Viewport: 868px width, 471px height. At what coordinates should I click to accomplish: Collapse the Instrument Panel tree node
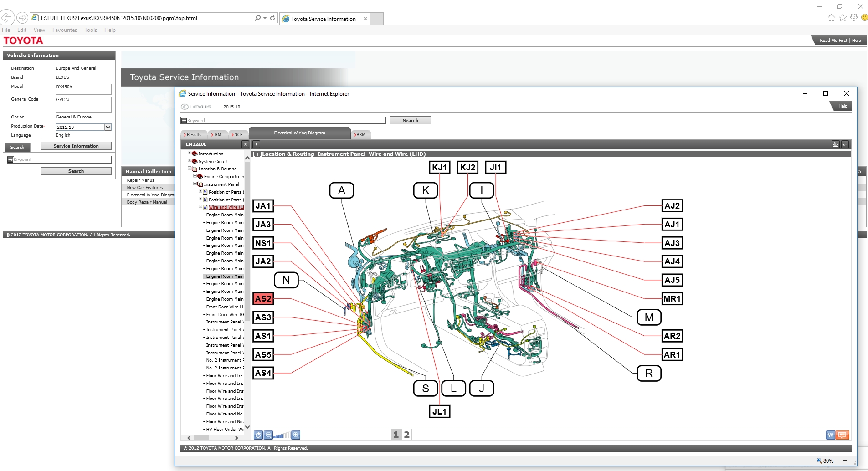[x=195, y=184]
